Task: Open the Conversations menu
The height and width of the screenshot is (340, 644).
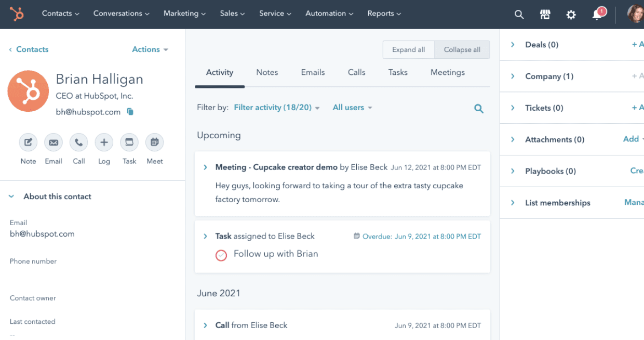Action: tap(122, 14)
